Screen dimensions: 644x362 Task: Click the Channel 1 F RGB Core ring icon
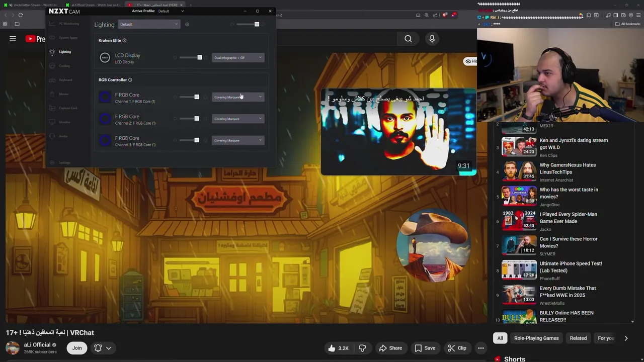(x=105, y=97)
